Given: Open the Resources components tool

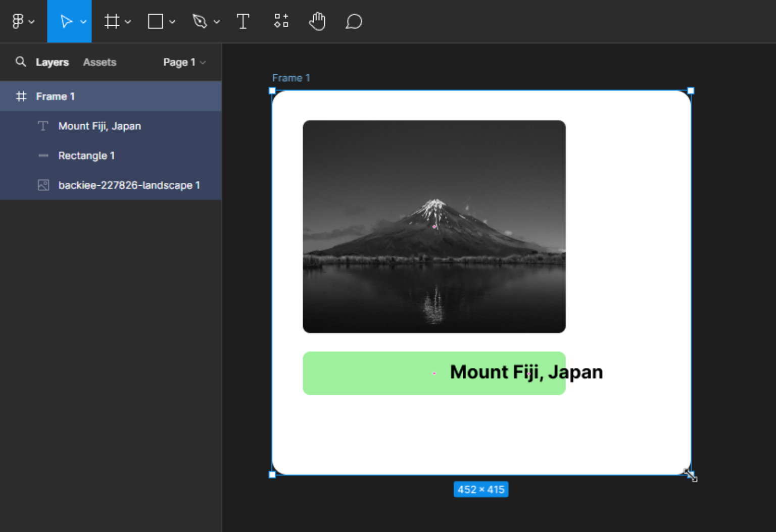Looking at the screenshot, I should point(281,21).
